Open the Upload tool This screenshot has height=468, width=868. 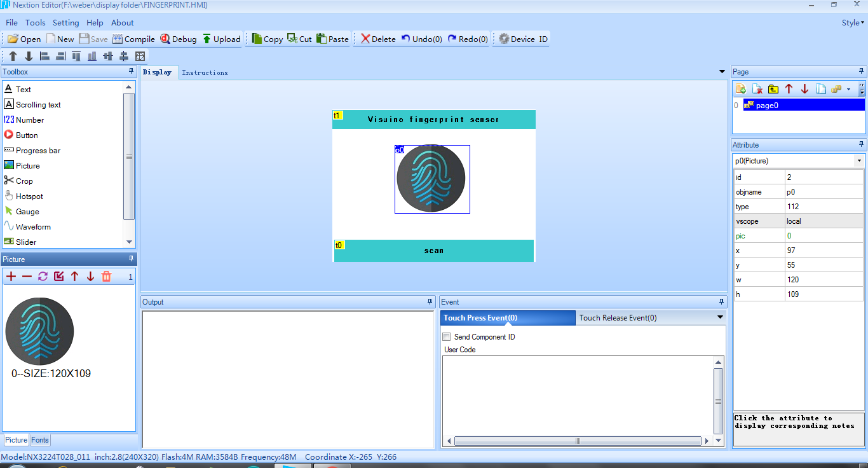pos(222,39)
